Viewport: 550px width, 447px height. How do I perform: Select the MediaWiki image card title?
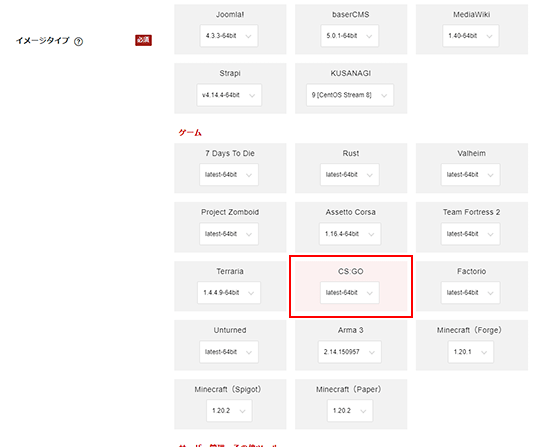coord(471,15)
